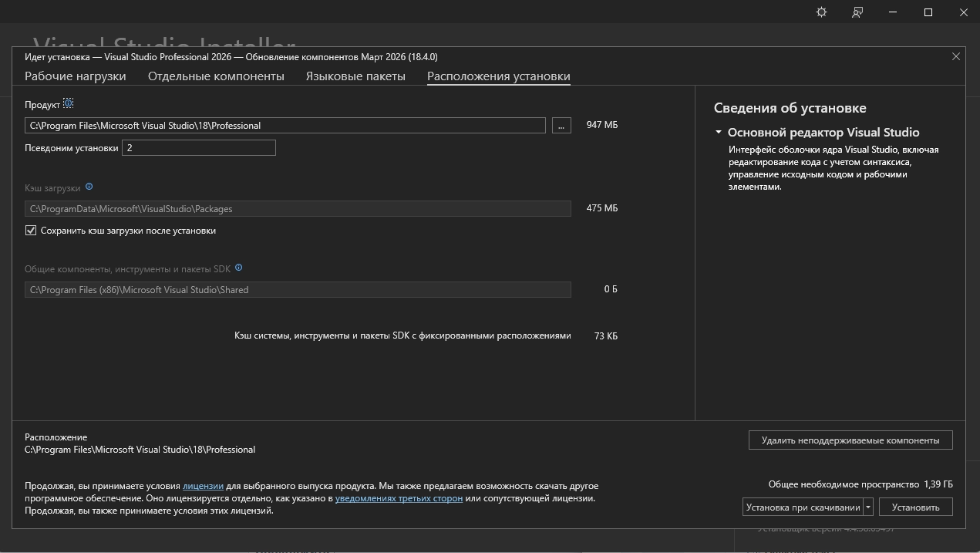Image resolution: width=980 pixels, height=553 pixels.
Task: Click the info icon next to Продукт
Action: pyautogui.click(x=69, y=103)
